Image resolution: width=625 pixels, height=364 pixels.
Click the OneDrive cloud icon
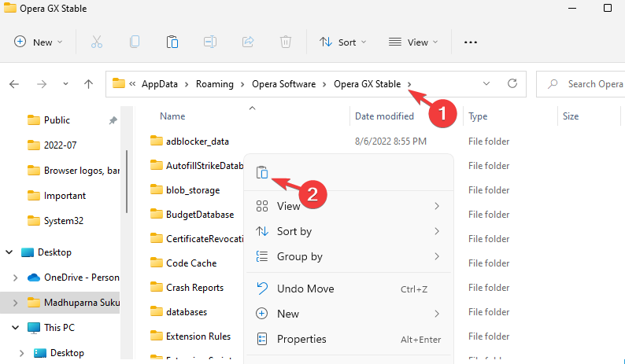tap(34, 278)
